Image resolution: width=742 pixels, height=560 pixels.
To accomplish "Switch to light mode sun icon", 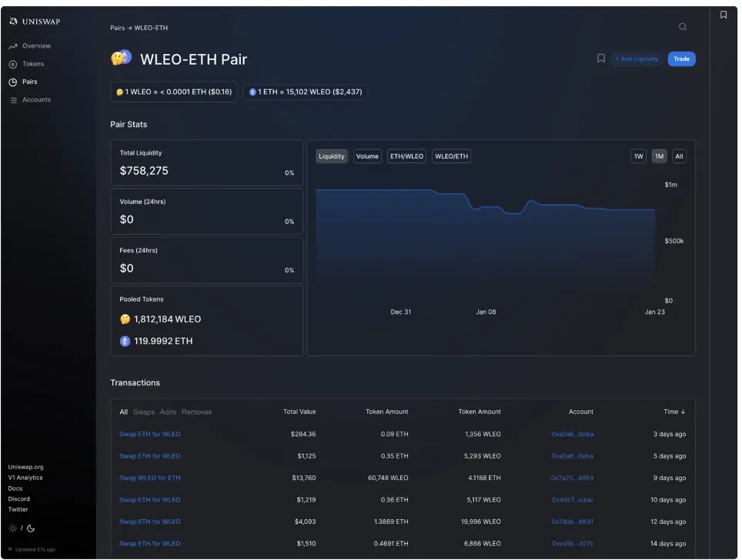I will point(13,528).
